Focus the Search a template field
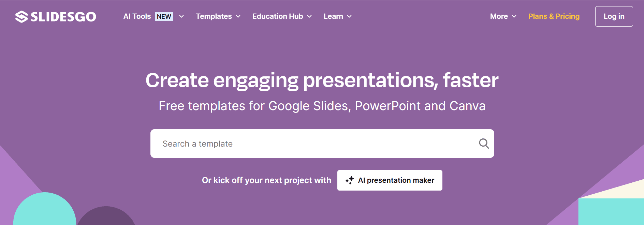 (x=314, y=144)
